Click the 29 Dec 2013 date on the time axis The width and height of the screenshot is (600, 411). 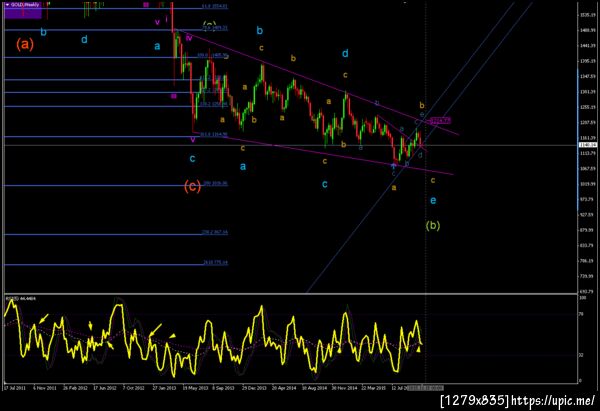pos(254,388)
